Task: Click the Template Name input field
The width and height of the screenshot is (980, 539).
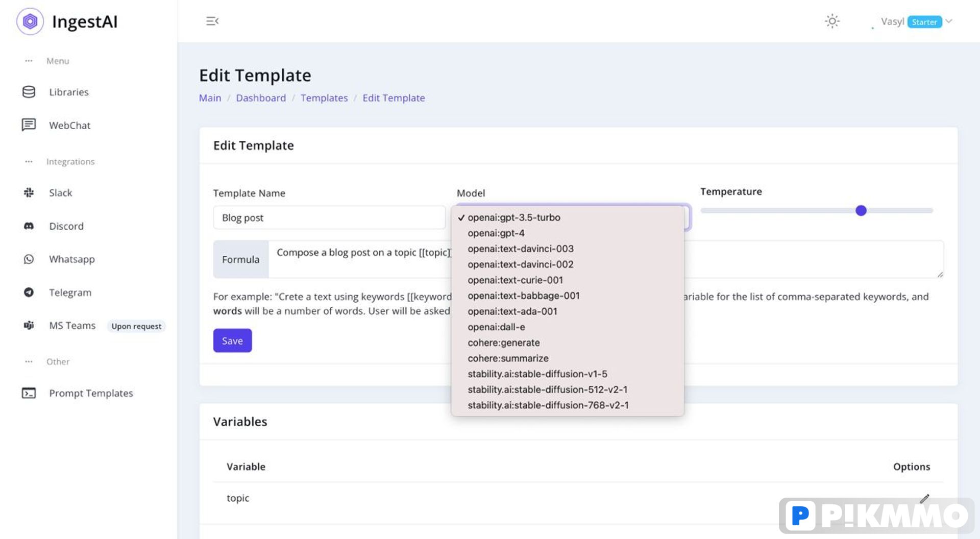Action: 329,217
